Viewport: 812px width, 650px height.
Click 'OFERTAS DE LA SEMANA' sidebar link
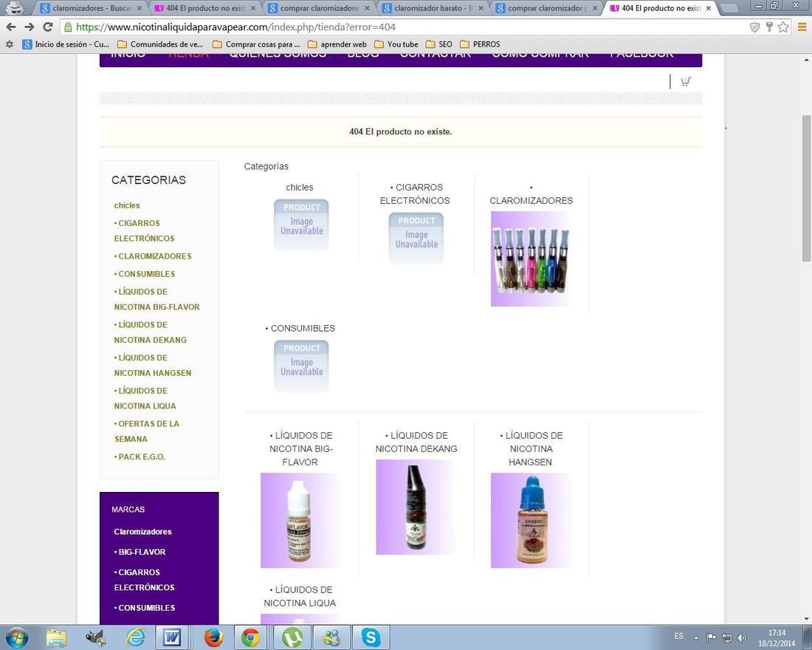(147, 431)
